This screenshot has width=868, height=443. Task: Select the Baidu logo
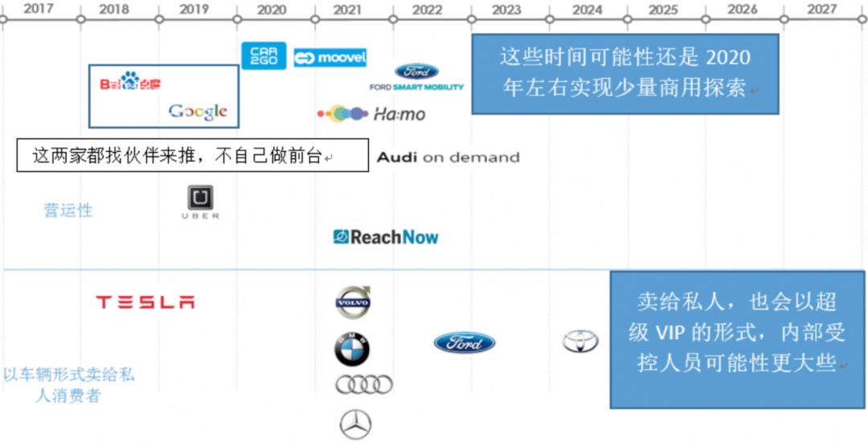pos(130,83)
